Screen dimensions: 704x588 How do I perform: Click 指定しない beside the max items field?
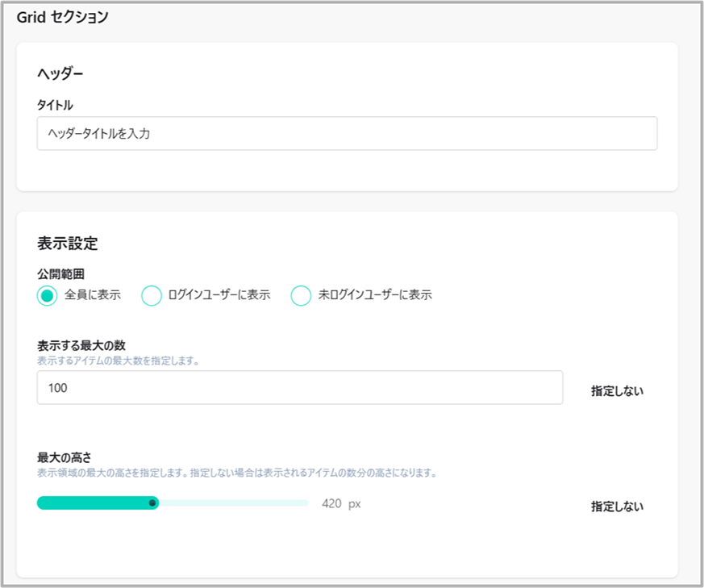tap(617, 391)
